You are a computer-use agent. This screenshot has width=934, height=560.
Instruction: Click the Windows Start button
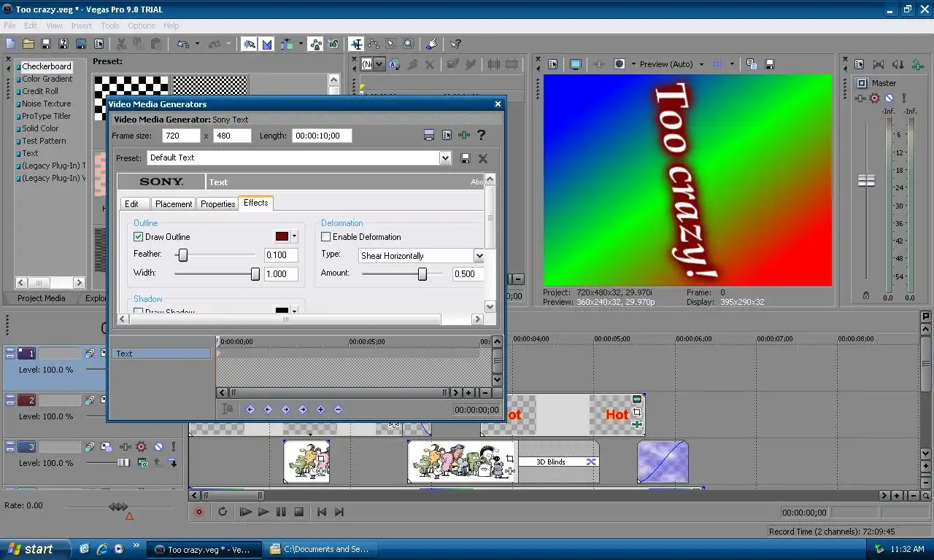(x=35, y=549)
